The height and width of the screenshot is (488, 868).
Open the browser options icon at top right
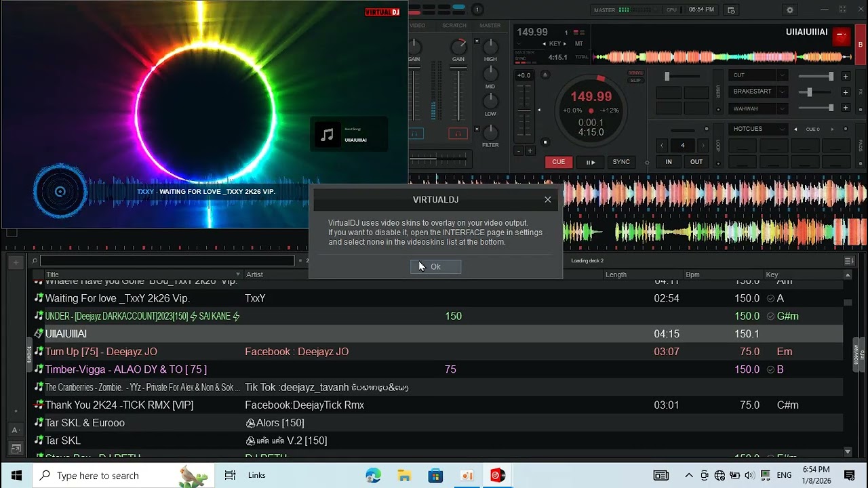click(848, 261)
